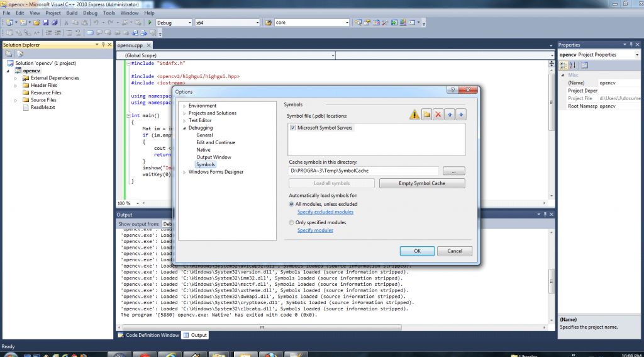Click the Properties Window toolbar icon
This screenshot has height=357, width=644.
tap(367, 22)
